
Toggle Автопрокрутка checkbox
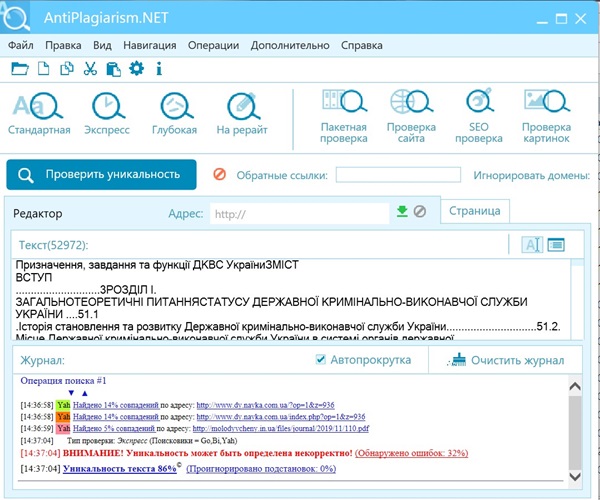[321, 359]
